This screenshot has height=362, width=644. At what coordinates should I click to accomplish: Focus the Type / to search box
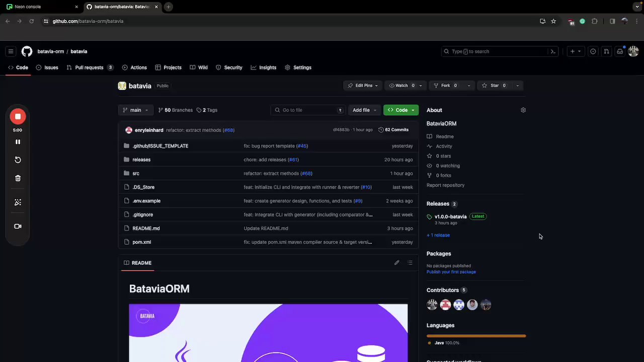coord(499,51)
